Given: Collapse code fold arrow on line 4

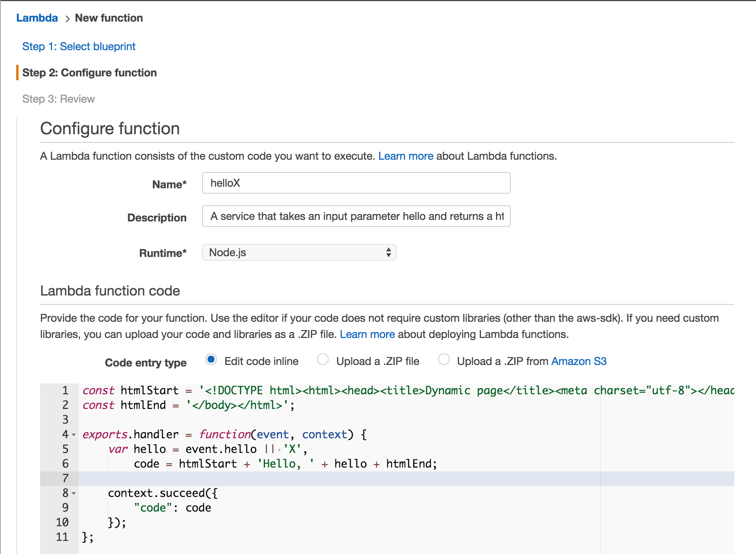Looking at the screenshot, I should (x=74, y=435).
